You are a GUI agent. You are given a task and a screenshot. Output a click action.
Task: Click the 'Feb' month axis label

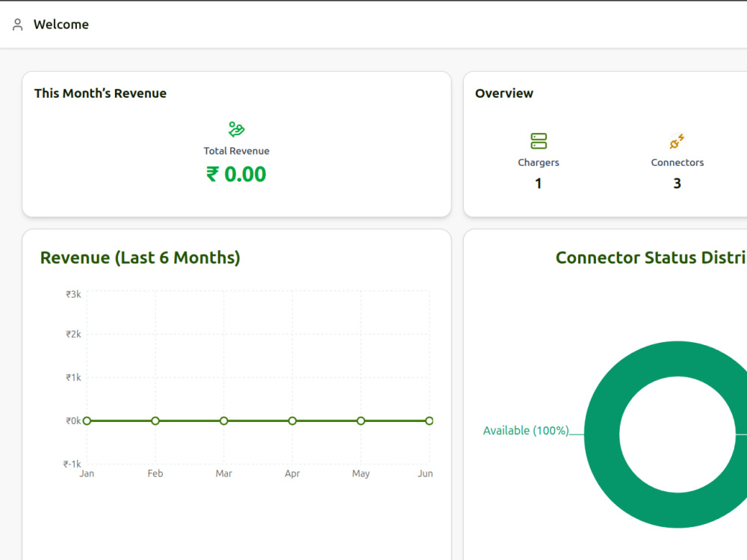coord(155,474)
